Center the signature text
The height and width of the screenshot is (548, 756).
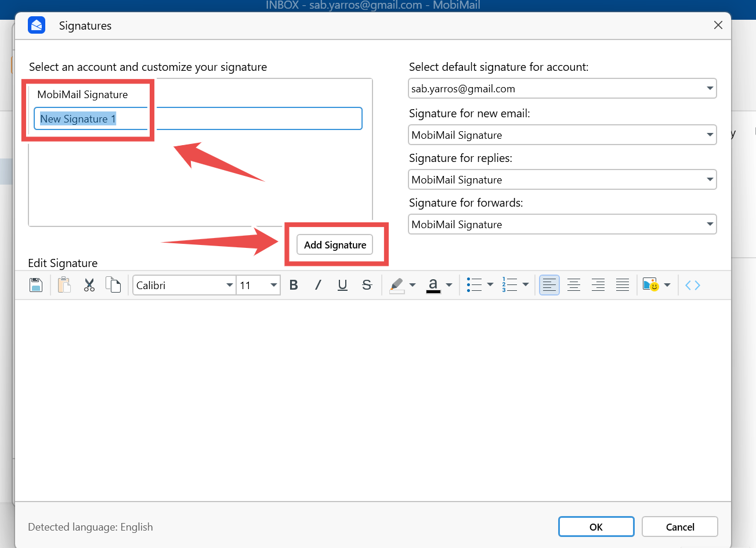(x=574, y=285)
